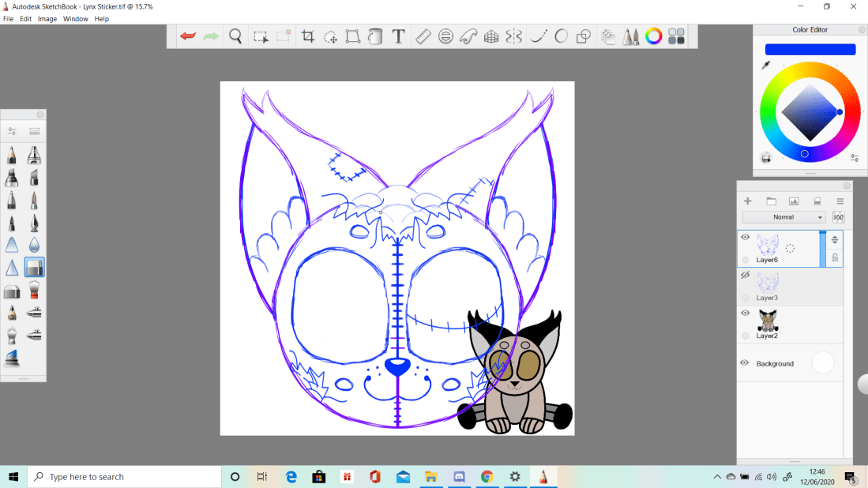Click the Undo red arrow
This screenshot has width=868, height=488.
click(187, 36)
